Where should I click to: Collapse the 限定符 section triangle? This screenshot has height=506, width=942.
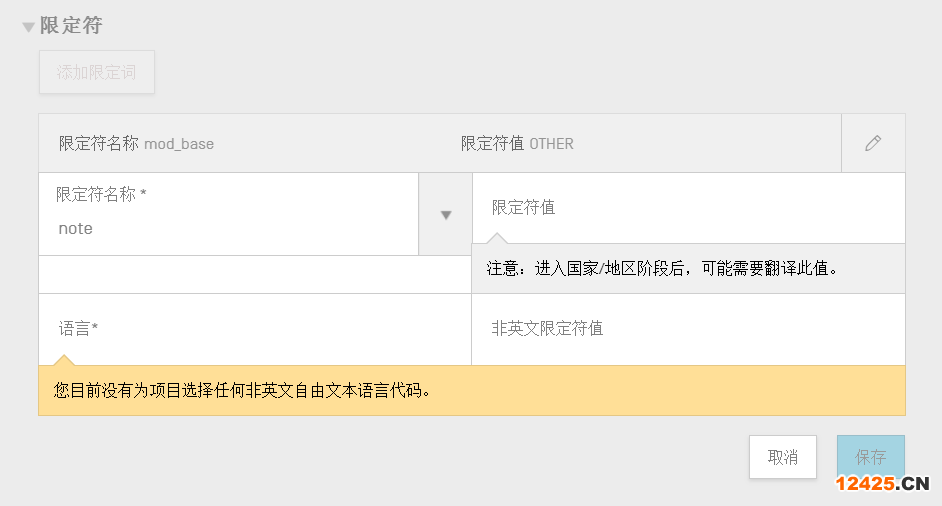click(x=28, y=27)
